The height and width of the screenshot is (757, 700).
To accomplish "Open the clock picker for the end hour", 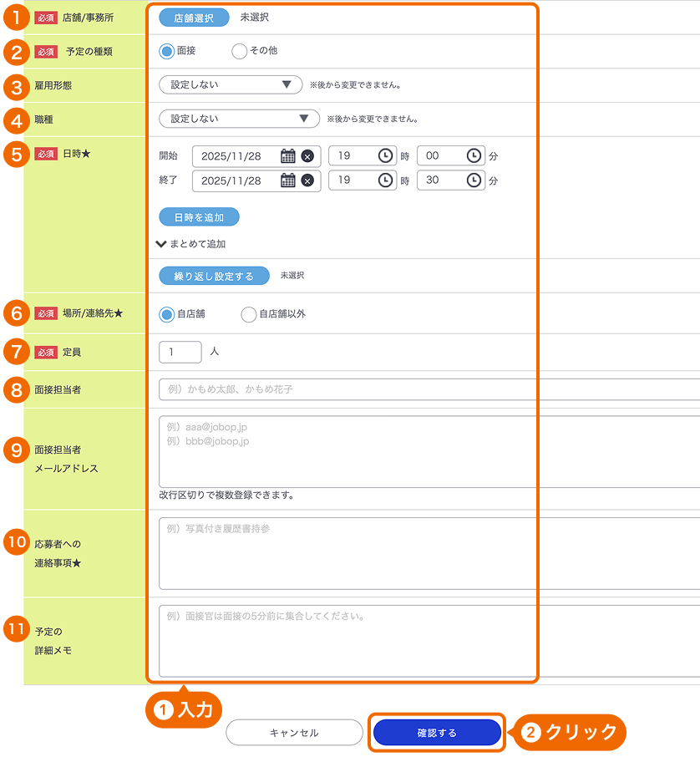I will click(x=384, y=180).
